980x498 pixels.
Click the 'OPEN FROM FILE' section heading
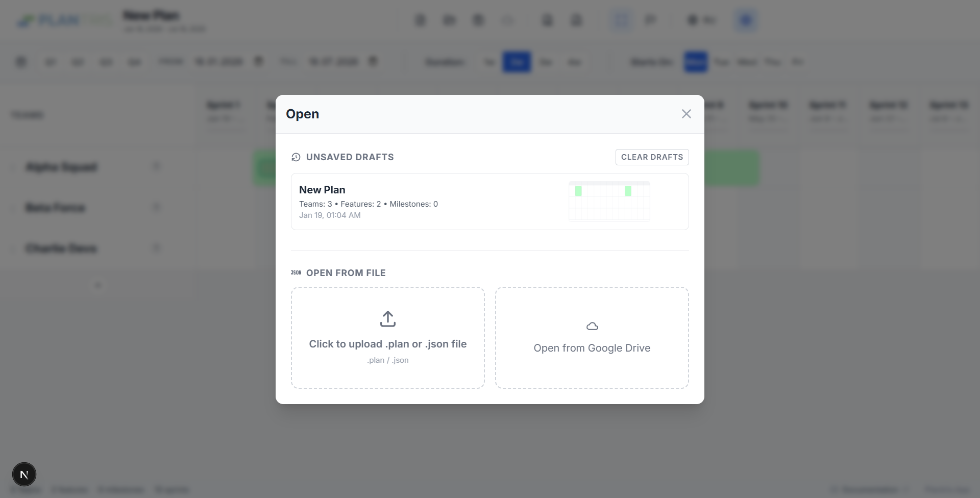coord(346,273)
